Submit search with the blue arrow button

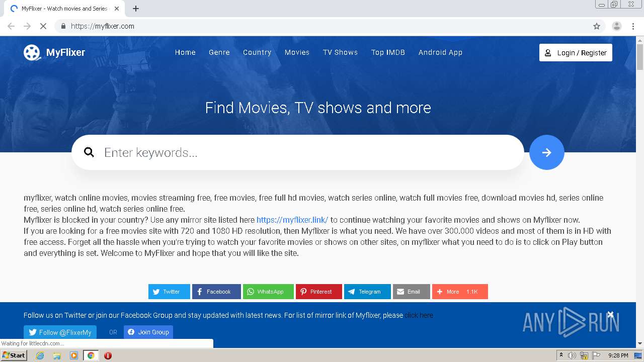point(547,152)
